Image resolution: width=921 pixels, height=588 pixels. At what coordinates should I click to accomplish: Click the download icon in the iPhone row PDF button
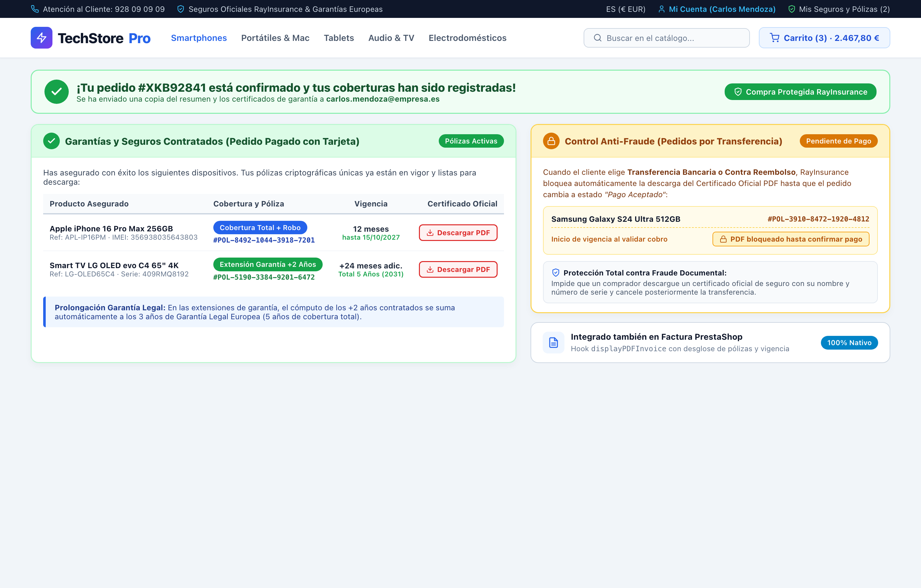pyautogui.click(x=430, y=232)
